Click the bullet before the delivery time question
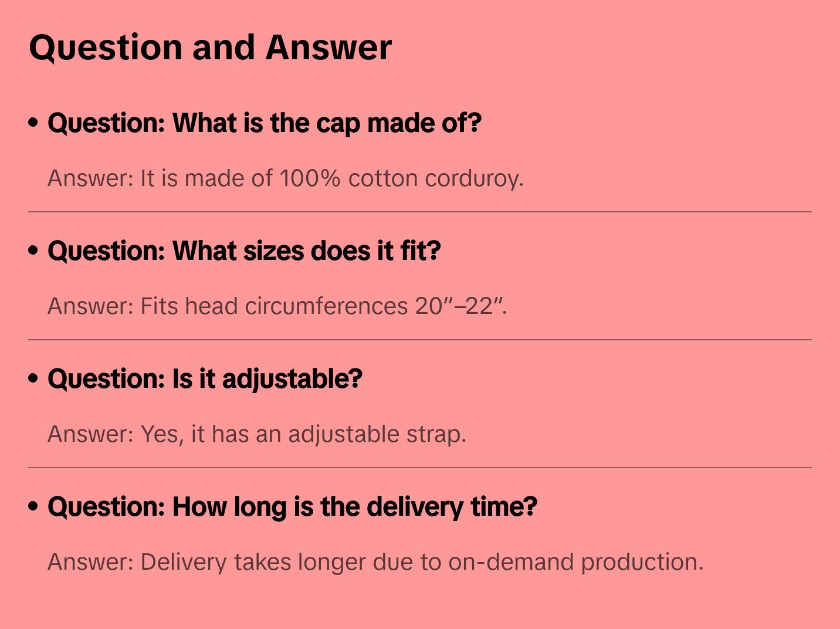Viewport: 840px width, 629px height. 33,506
